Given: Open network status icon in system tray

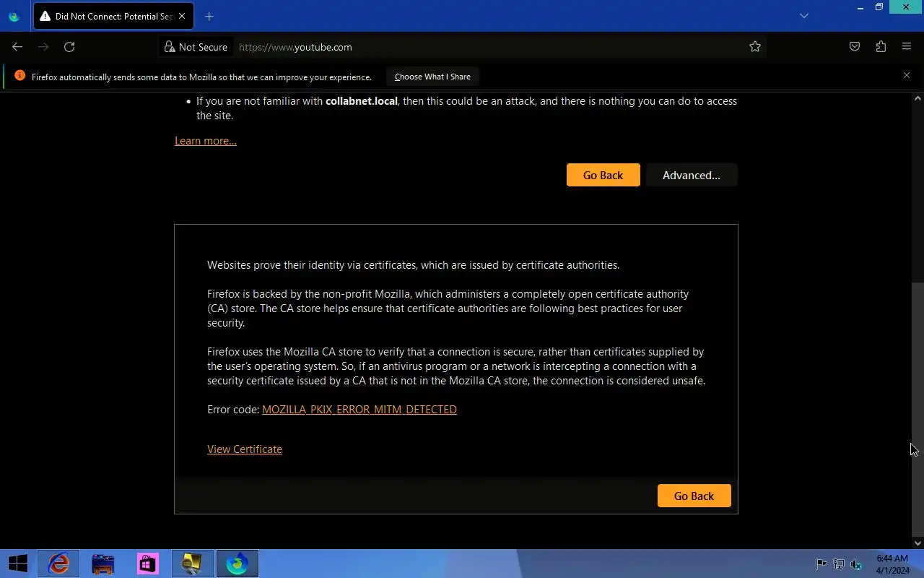Looking at the screenshot, I should pyautogui.click(x=839, y=564).
